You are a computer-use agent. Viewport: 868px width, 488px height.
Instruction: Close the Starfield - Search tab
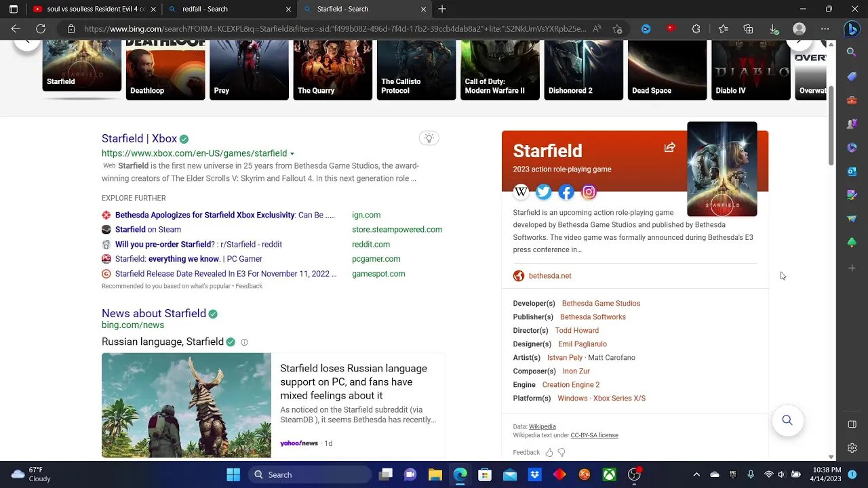coord(424,9)
